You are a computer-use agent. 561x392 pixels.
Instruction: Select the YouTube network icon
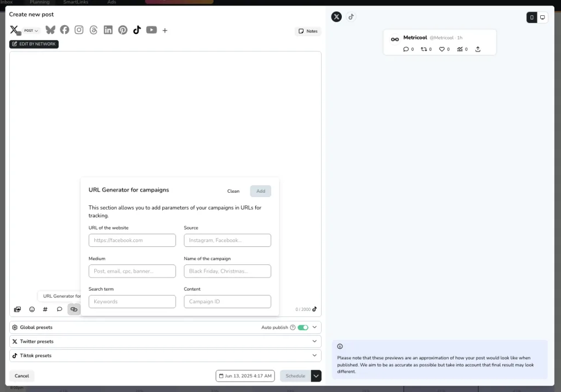[151, 30]
